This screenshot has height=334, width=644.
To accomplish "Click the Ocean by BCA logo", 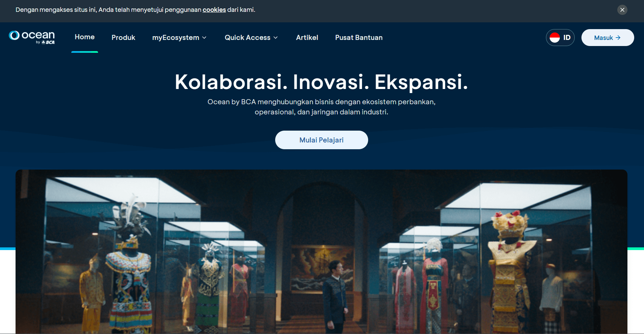I will [x=32, y=38].
